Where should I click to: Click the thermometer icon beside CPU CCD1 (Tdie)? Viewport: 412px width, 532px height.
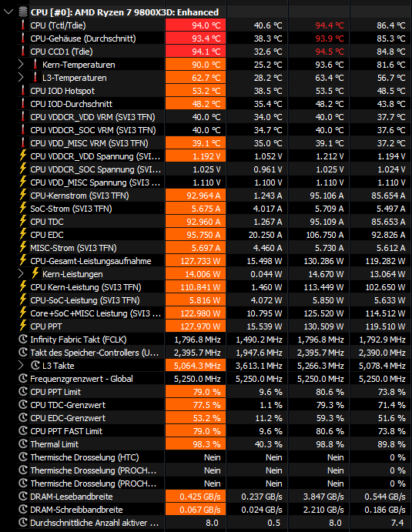pyautogui.click(x=23, y=52)
